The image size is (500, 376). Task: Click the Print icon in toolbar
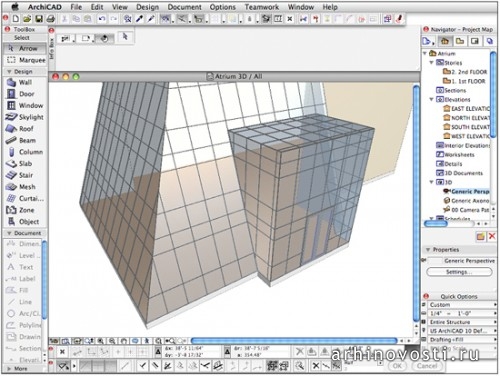coord(50,19)
